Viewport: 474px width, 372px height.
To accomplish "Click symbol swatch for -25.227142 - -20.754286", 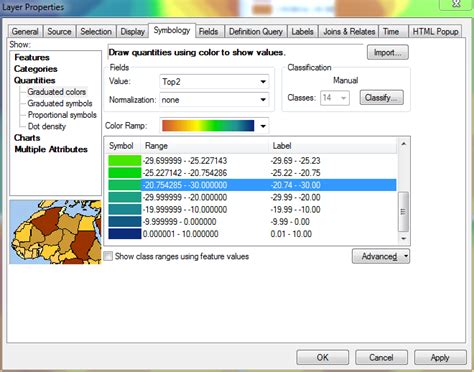I will (x=125, y=173).
